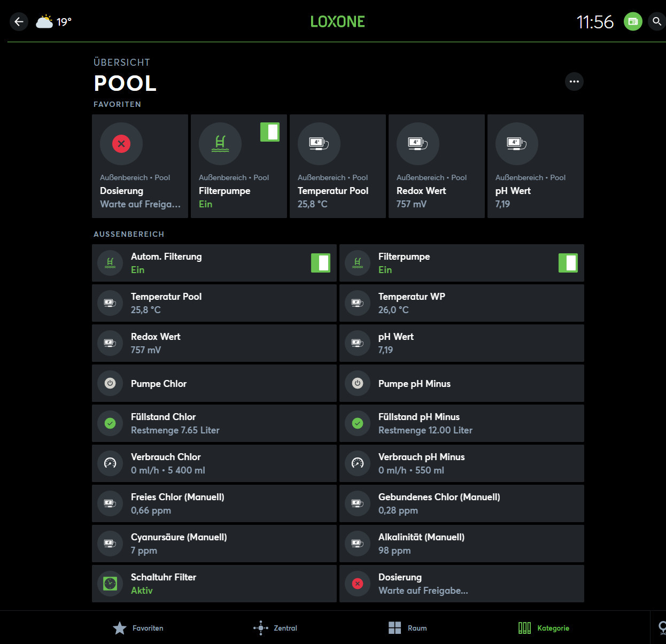
Task: Open the three-dot more options menu
Action: click(x=574, y=82)
